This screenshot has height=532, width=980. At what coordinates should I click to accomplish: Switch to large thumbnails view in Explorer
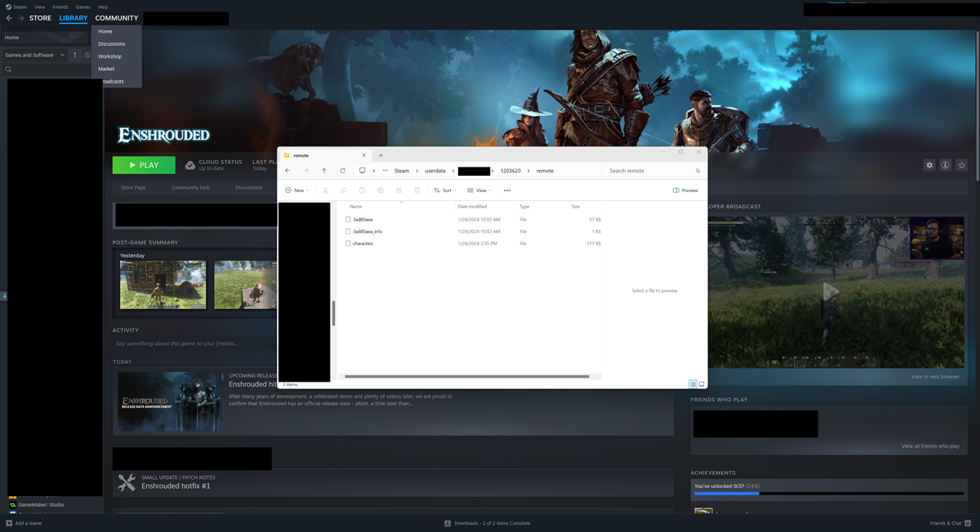pos(702,384)
